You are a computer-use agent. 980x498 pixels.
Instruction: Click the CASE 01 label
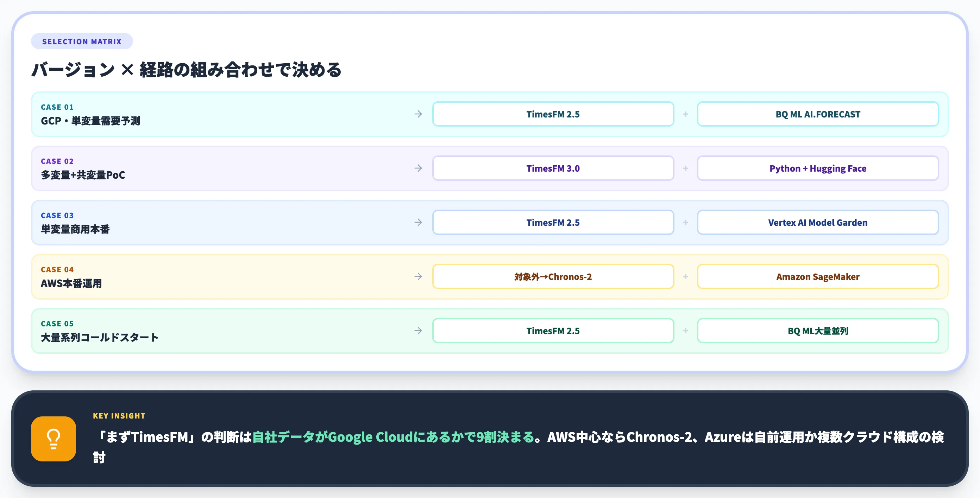coord(57,107)
